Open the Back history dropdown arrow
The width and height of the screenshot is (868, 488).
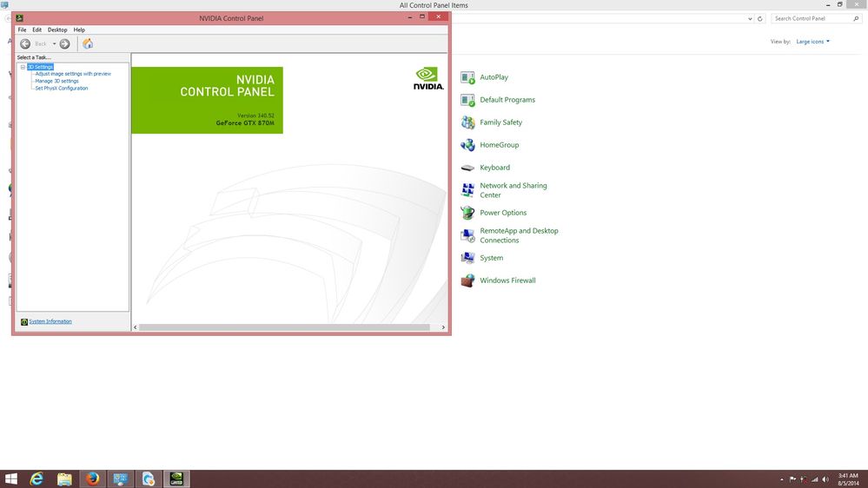(x=54, y=43)
